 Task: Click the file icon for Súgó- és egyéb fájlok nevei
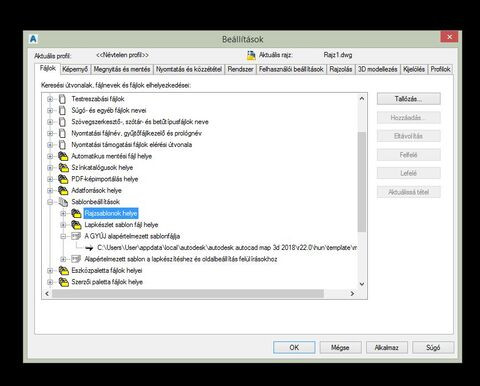(x=62, y=110)
